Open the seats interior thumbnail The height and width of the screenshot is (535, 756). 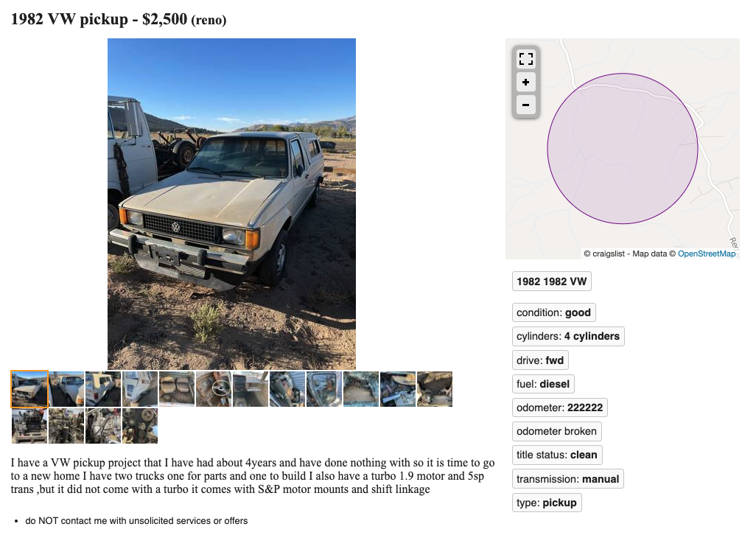coord(177,389)
